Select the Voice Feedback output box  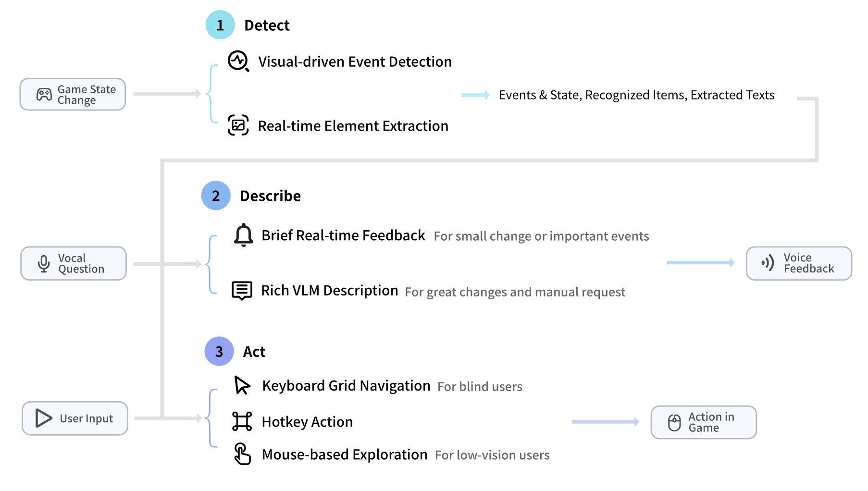(798, 263)
